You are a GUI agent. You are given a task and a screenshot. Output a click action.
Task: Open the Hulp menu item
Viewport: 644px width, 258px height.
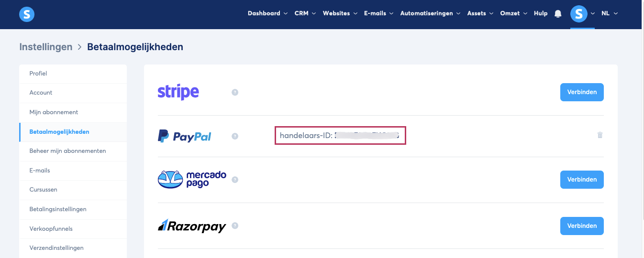(541, 13)
